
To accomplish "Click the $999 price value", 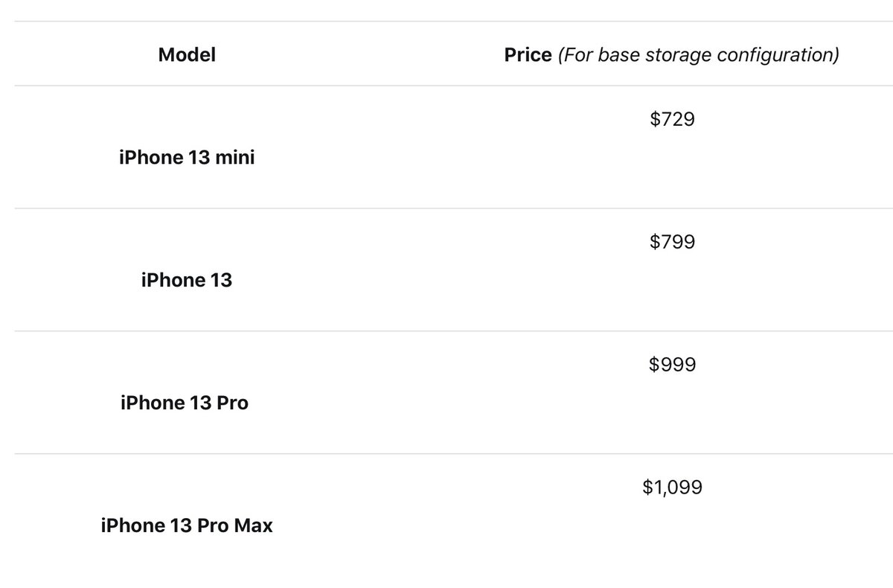I will point(672,365).
